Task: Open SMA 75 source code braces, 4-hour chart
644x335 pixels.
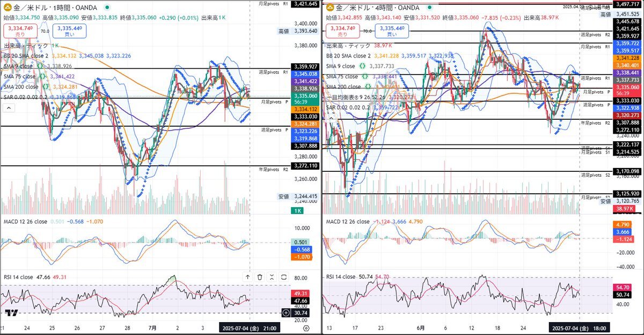Action: (x=365, y=76)
